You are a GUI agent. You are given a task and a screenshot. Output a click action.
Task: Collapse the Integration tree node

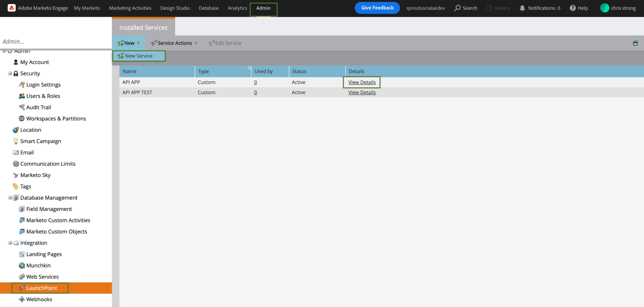(x=10, y=243)
